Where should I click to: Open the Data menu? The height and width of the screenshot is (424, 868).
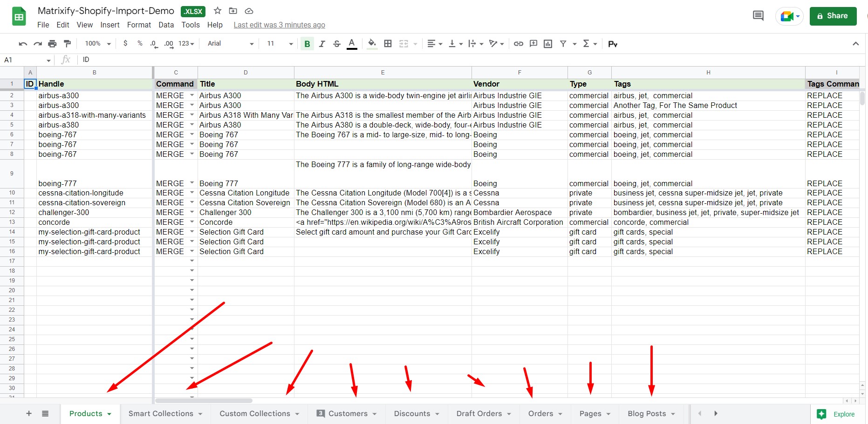coord(166,25)
